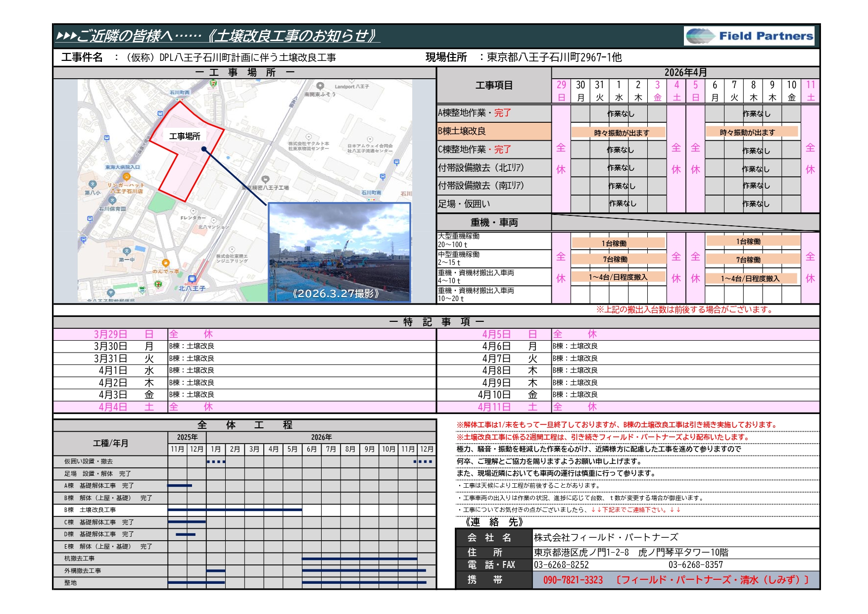Click the mobile number 090-7821-3323
This screenshot has width=868, height=614.
[573, 580]
